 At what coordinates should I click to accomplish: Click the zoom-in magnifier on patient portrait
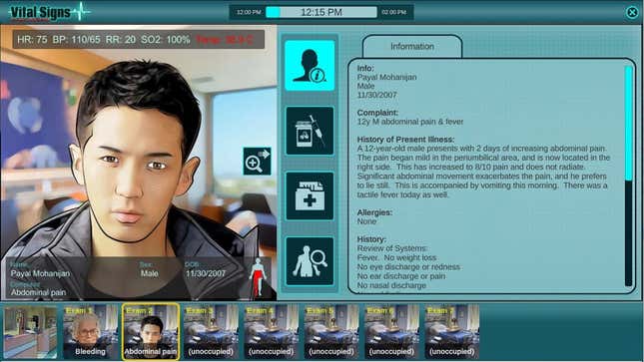coord(258,161)
